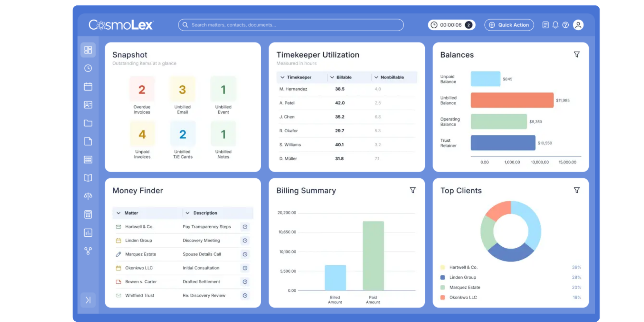Select J. Chen timekeeper row
The width and height of the screenshot is (644, 322).
click(347, 117)
